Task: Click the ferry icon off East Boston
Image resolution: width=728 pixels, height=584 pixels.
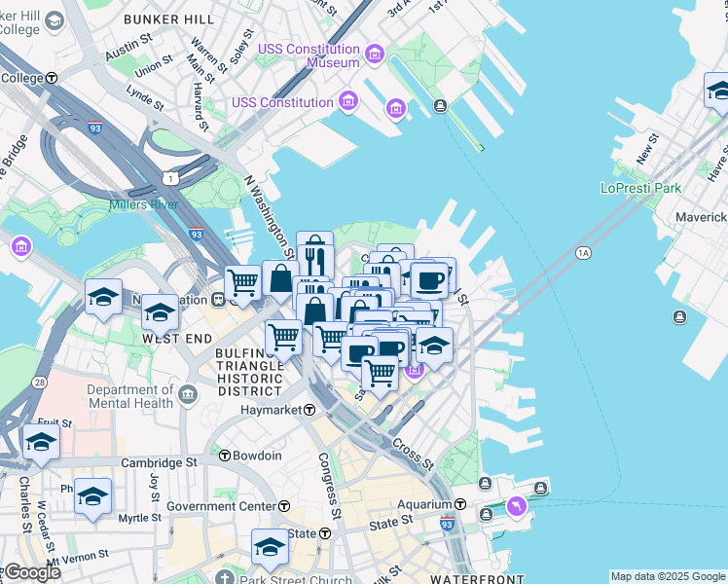Action: (679, 317)
